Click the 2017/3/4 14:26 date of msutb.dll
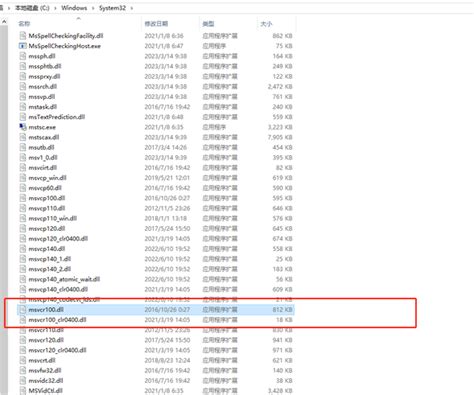Screen dimensions: 474x395 pos(166,147)
